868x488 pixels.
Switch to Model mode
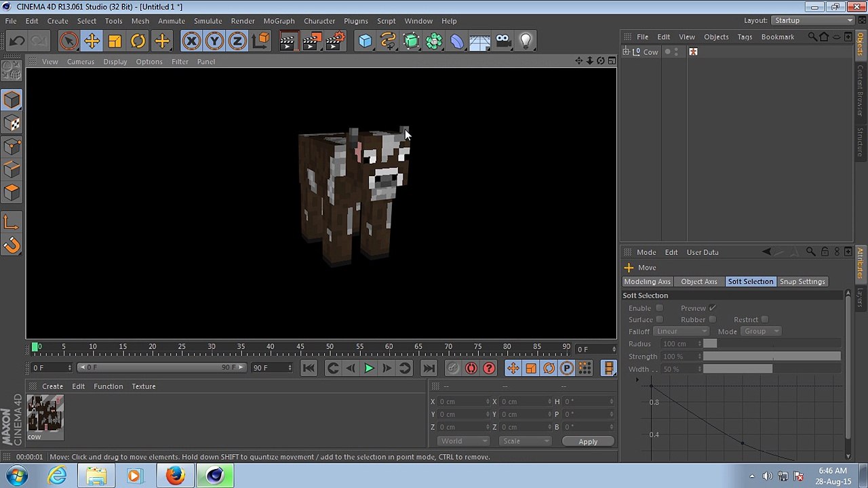pos(12,100)
